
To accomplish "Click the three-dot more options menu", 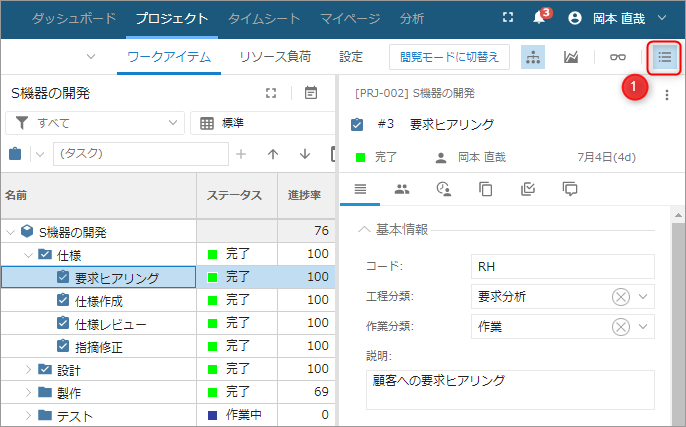I will click(x=666, y=95).
